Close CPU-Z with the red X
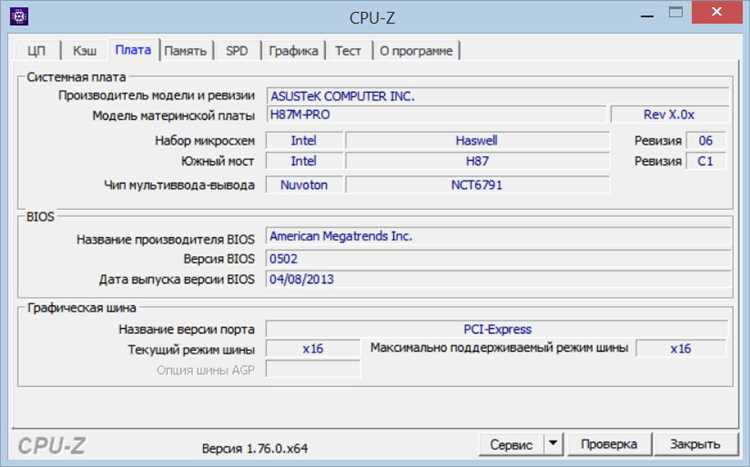Image resolution: width=750 pixels, height=467 pixels. 717,12
